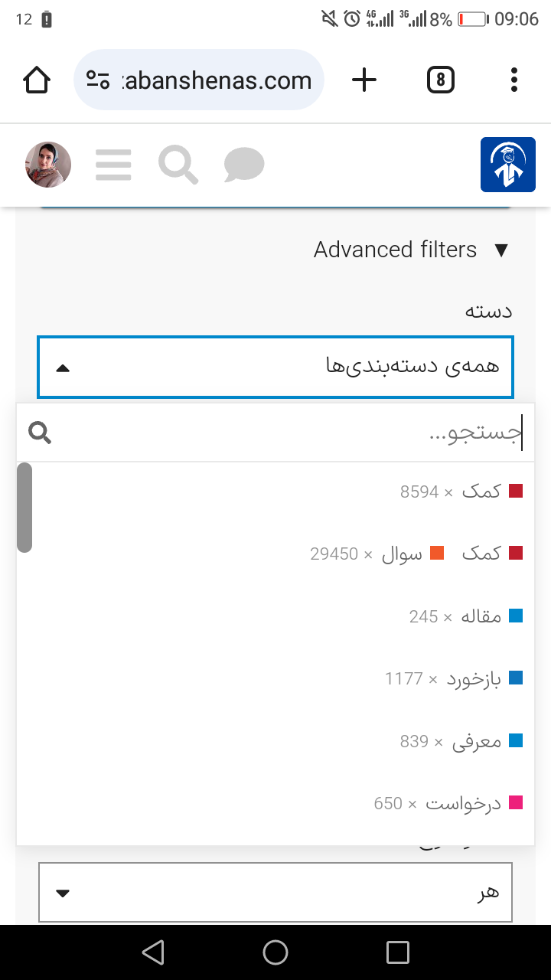Open the chat bubble icon
The height and width of the screenshot is (980, 551).
tap(244, 165)
